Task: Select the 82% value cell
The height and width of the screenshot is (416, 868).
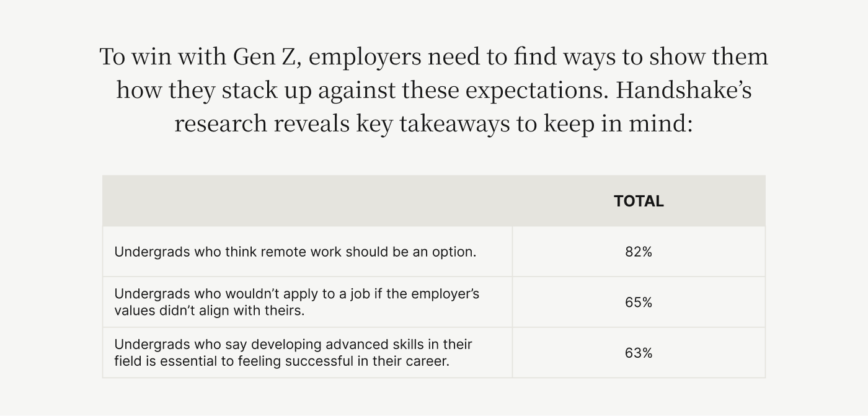Action: tap(639, 252)
